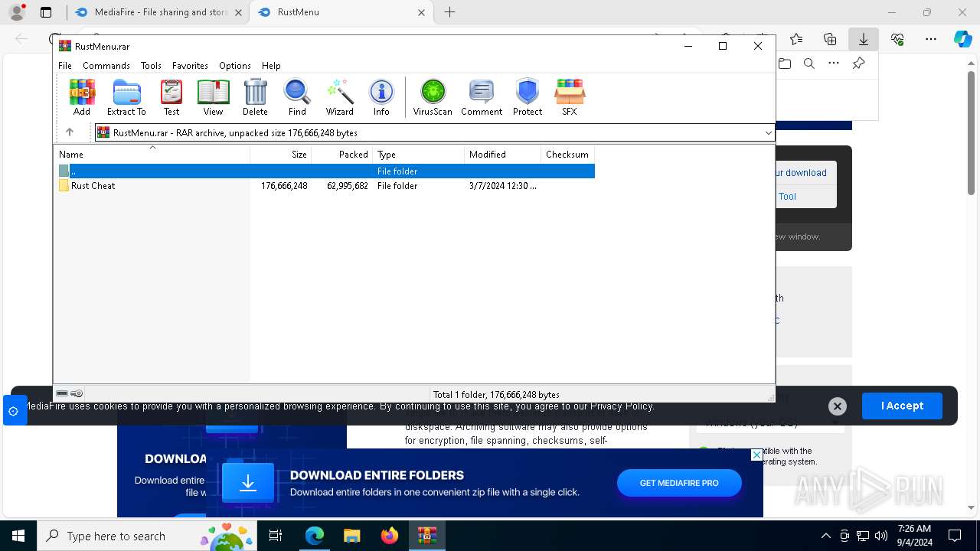Open the Copilot icon in Edge
Image resolution: width=980 pixels, height=551 pixels.
962,39
